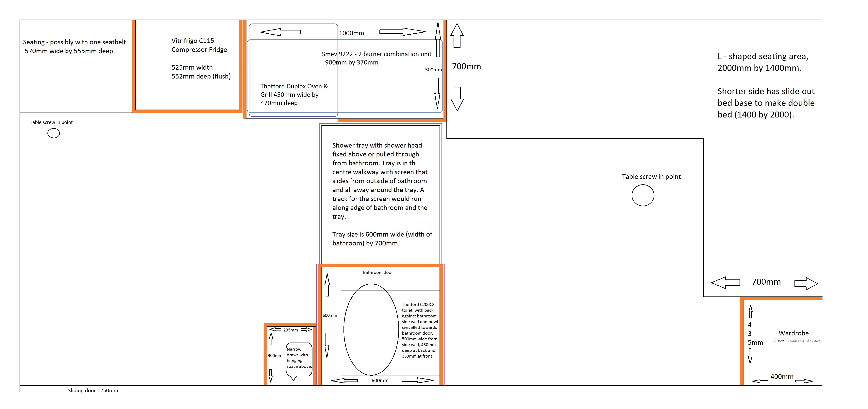Select 'Smev 9222 - 2 burner combination unit' text

pos(376,54)
